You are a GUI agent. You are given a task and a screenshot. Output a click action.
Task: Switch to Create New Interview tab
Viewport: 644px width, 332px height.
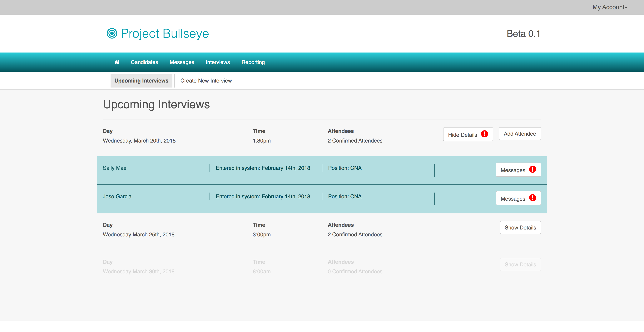coord(206,81)
